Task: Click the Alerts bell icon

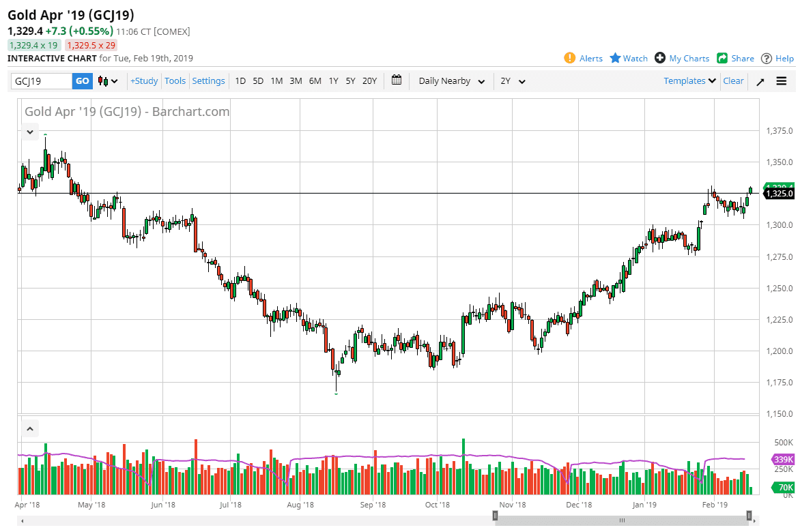Action: pos(570,58)
